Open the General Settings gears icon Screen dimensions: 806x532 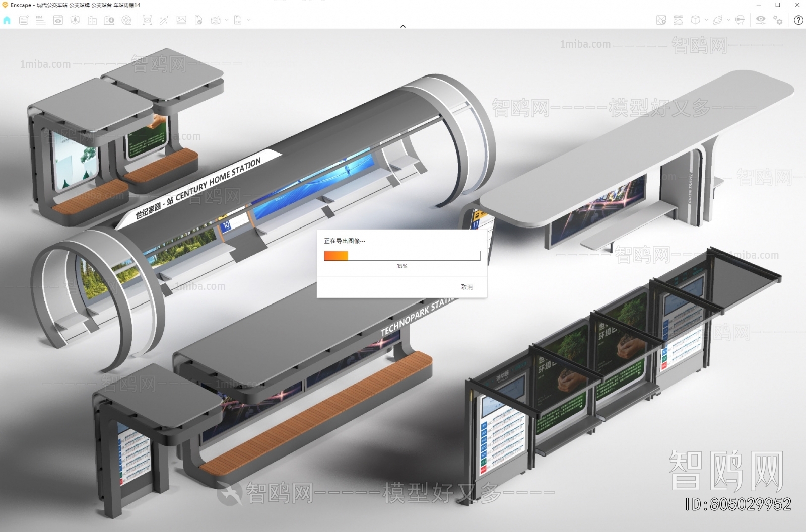pos(778,20)
